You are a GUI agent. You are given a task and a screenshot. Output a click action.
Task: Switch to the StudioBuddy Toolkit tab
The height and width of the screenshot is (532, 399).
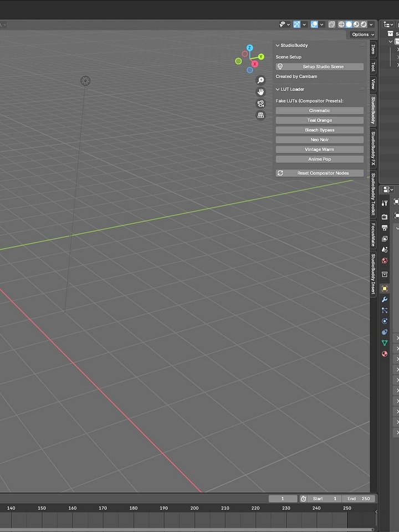[373, 194]
